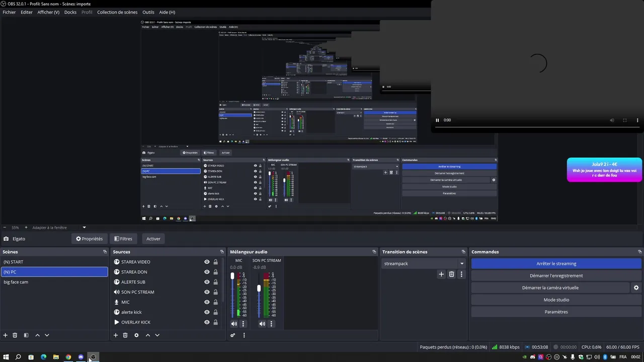The width and height of the screenshot is (644, 362).
Task: Mute the SON PC STREAM channel
Action: click(x=262, y=324)
